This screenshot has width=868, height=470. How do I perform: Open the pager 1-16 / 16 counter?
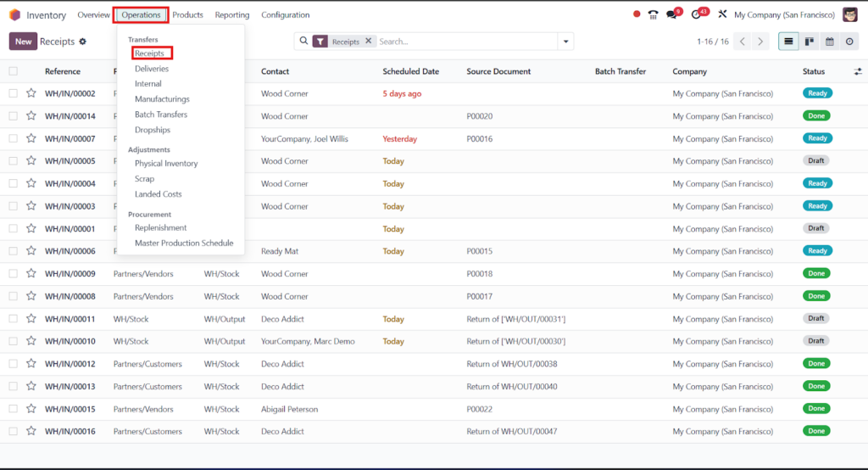(x=713, y=42)
